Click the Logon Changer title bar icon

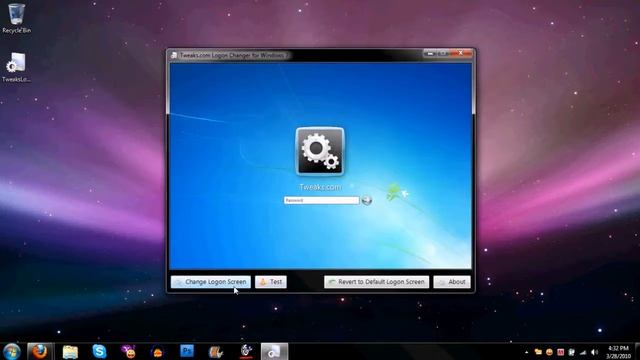174,55
